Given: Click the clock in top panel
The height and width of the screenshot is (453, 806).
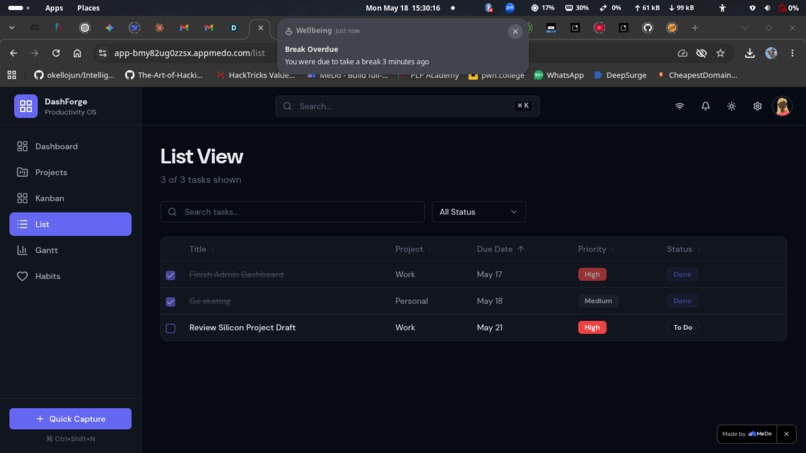Looking at the screenshot, I should tap(402, 8).
